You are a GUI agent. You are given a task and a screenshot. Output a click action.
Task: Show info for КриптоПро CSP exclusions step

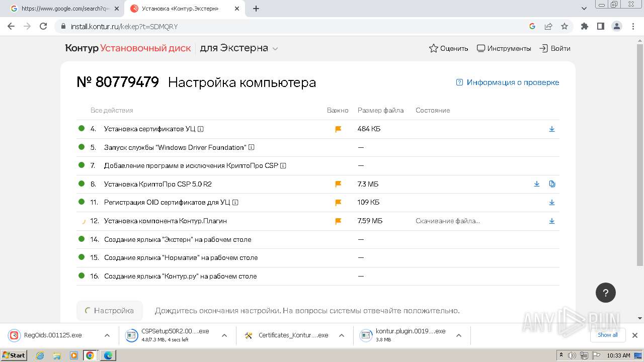(283, 166)
